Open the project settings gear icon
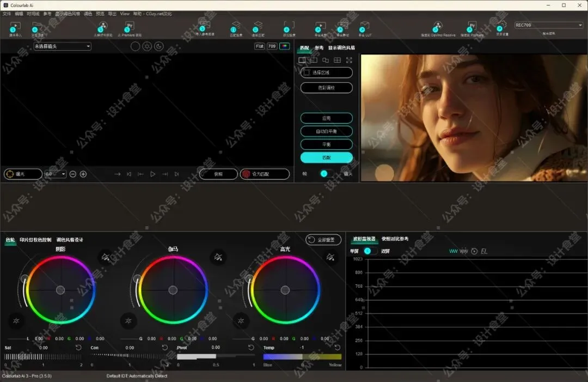 (x=502, y=27)
